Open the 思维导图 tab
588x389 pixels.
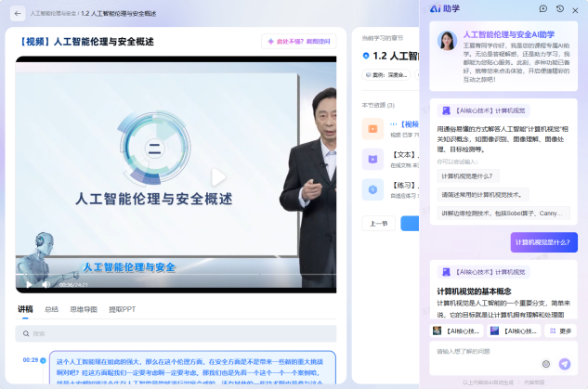coord(84,309)
